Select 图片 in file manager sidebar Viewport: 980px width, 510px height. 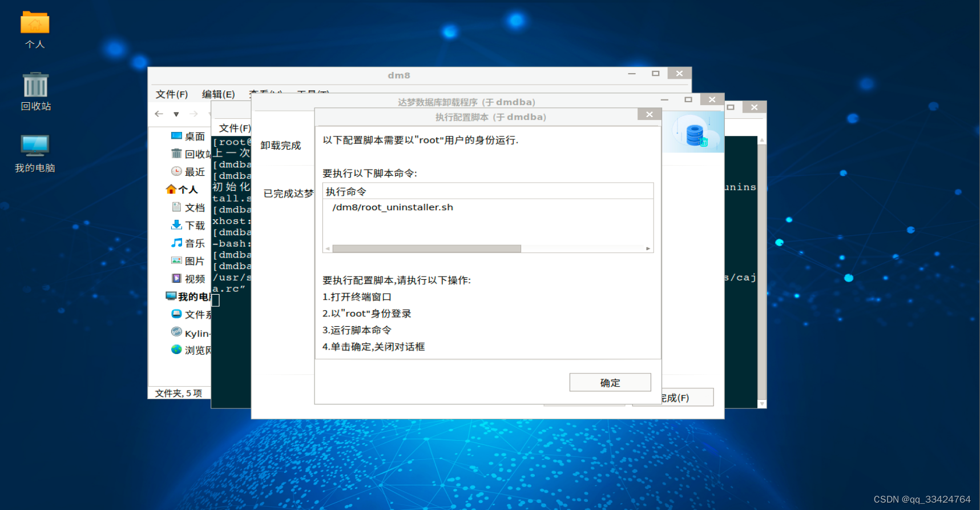188,261
